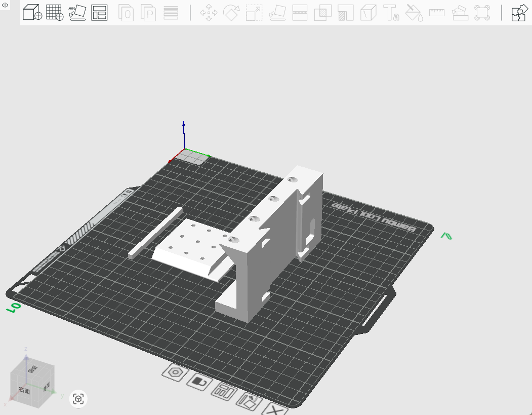Open the Cut tool
532x415 pixels.
[300, 13]
